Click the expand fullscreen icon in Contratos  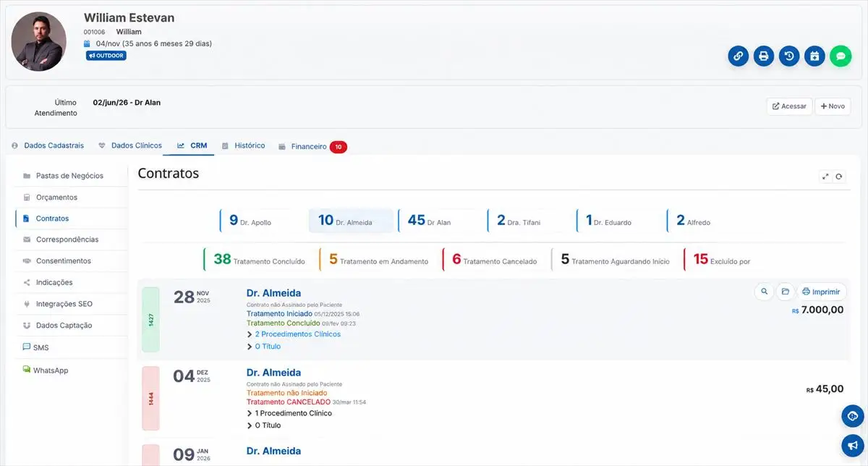[x=826, y=176]
